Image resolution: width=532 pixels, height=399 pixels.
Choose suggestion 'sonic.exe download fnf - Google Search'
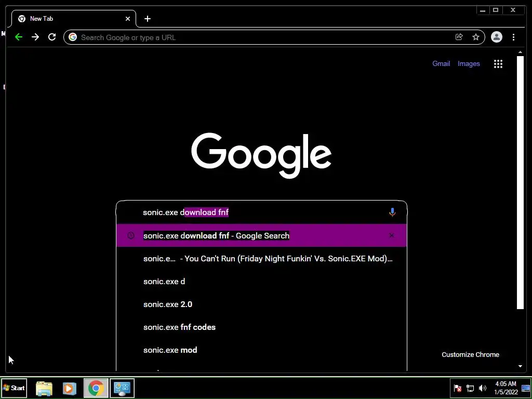[261, 235]
